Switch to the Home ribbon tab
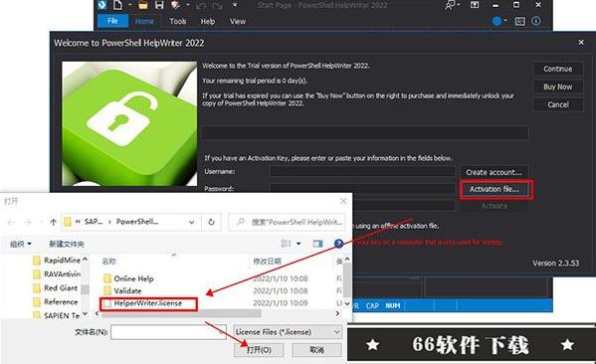The width and height of the screenshot is (596, 364). pos(144,21)
